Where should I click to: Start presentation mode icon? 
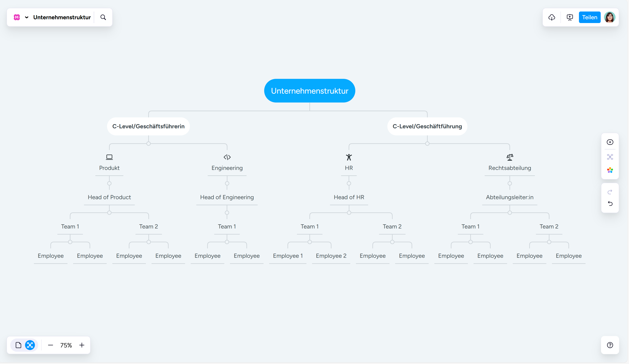[x=570, y=17]
